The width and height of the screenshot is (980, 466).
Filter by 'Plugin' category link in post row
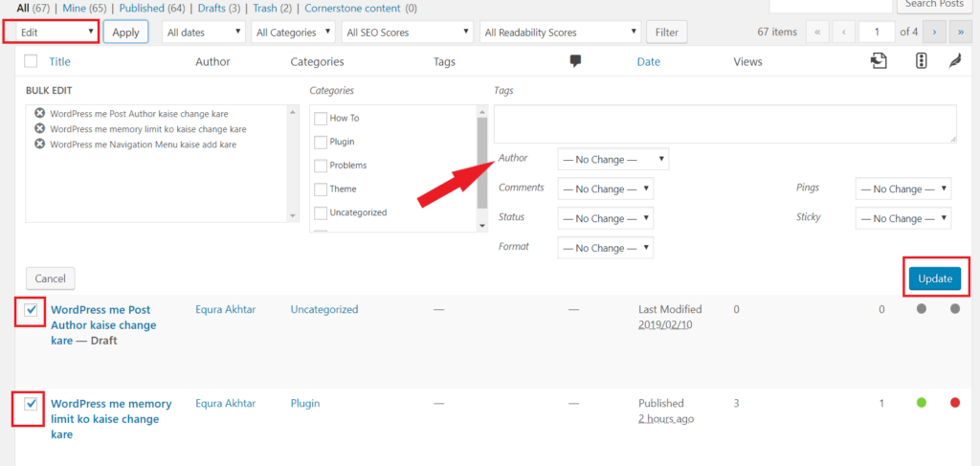pos(305,404)
